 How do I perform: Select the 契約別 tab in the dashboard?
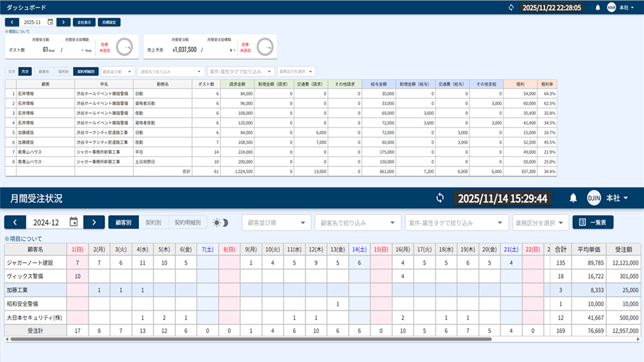point(64,72)
